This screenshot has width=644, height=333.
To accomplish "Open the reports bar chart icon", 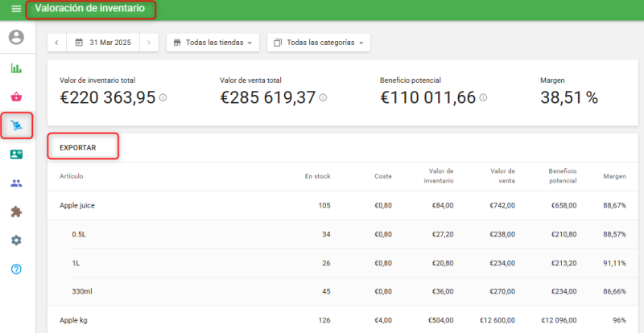I will click(x=16, y=68).
